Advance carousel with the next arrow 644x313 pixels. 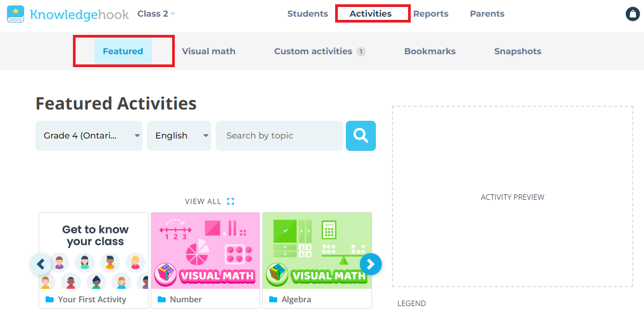click(371, 264)
